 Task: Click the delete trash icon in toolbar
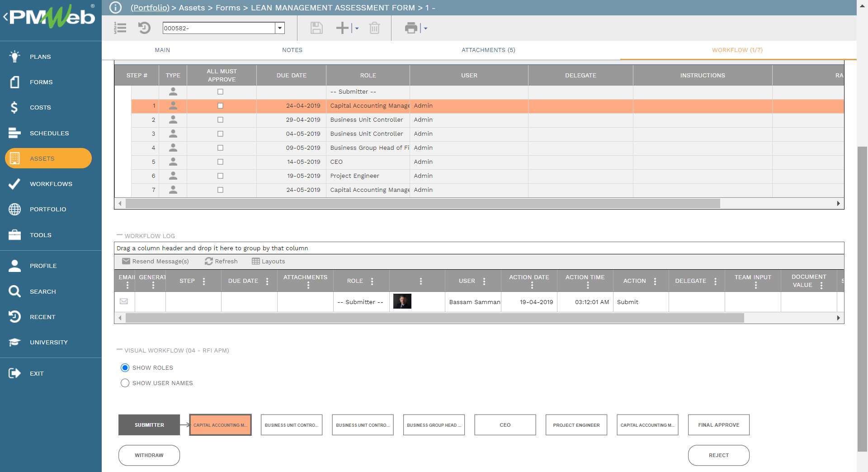(x=374, y=28)
